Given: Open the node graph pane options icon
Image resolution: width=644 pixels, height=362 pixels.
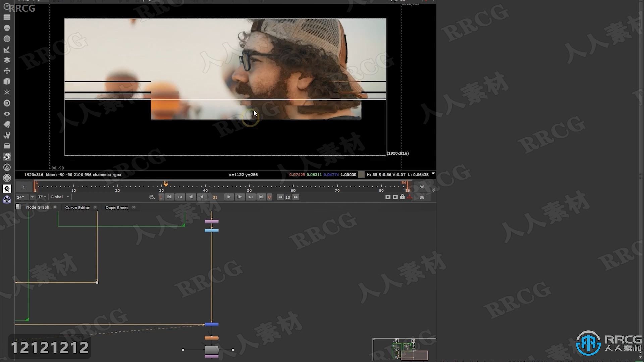Looking at the screenshot, I should point(18,207).
